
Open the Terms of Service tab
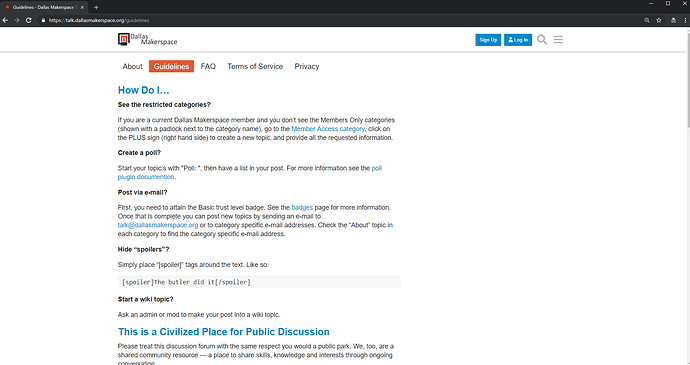[255, 66]
